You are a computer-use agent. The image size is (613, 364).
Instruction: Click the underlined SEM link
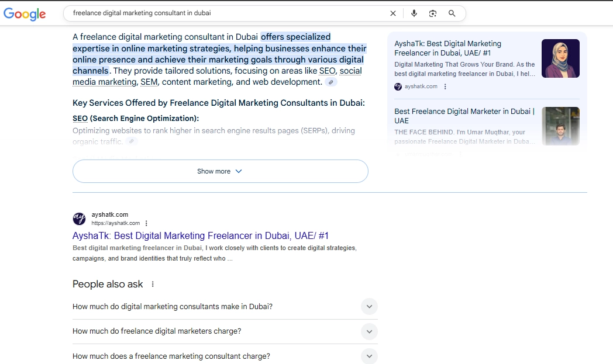click(x=149, y=82)
